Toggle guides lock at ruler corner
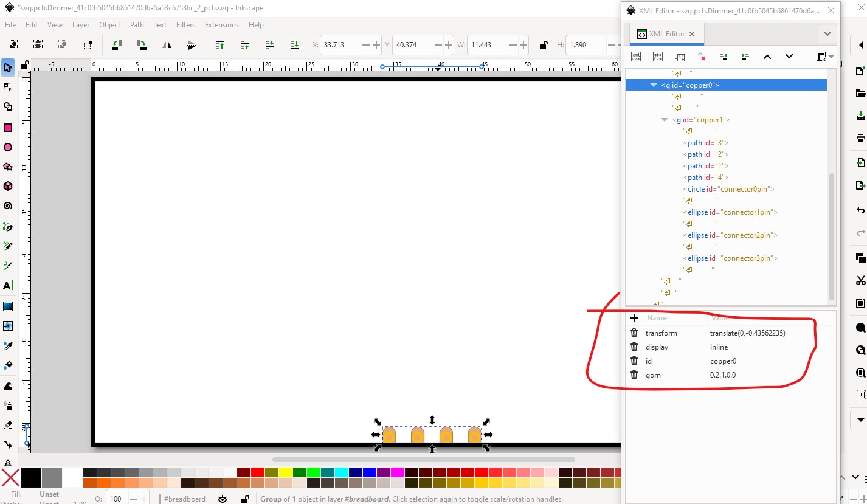Image resolution: width=867 pixels, height=504 pixels. click(x=25, y=64)
